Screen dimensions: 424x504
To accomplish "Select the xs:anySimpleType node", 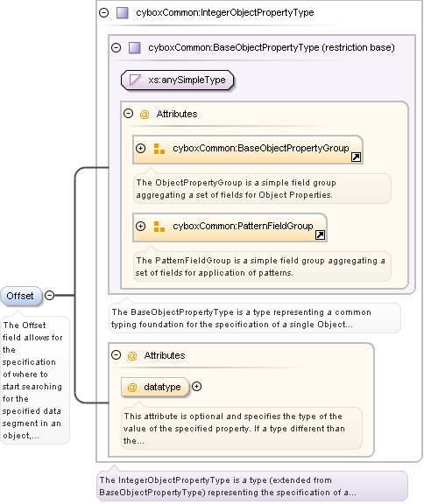I will [177, 80].
